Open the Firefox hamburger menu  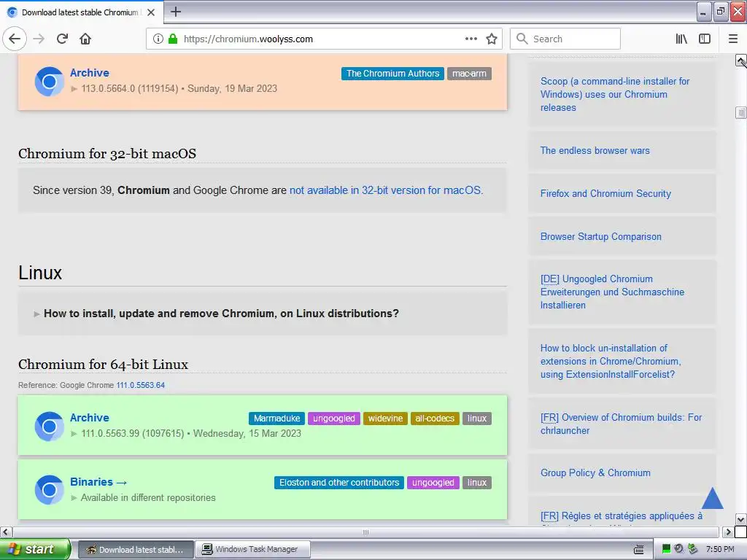pos(733,39)
